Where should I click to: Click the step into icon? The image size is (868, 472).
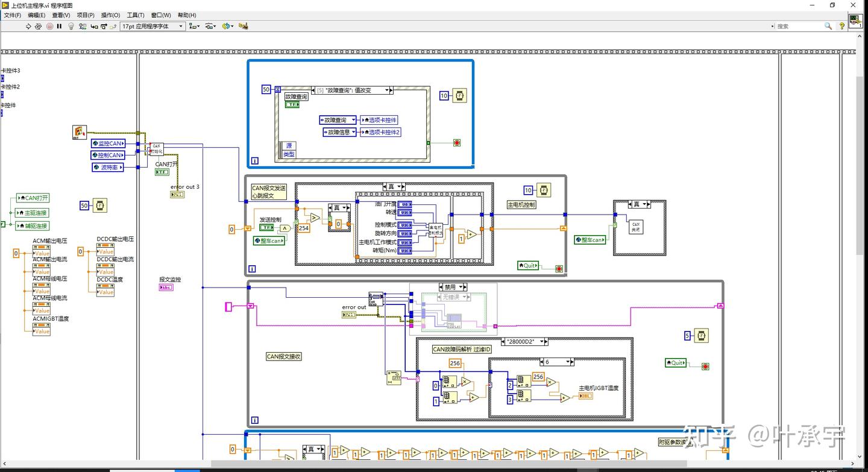(x=94, y=26)
